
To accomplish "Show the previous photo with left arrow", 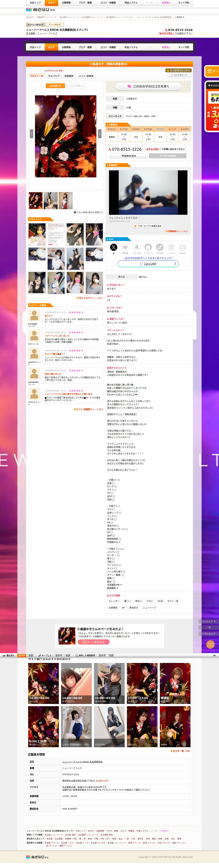I will click(32, 133).
